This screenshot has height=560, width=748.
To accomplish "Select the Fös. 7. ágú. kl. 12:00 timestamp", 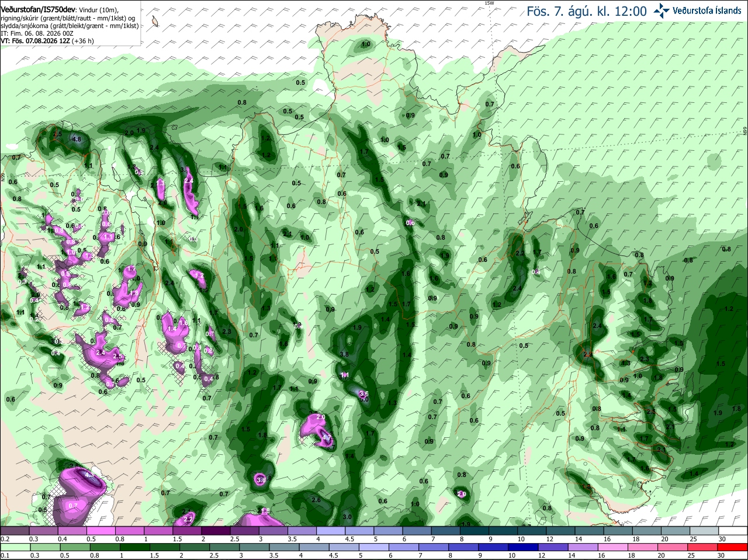I will 587,11.
